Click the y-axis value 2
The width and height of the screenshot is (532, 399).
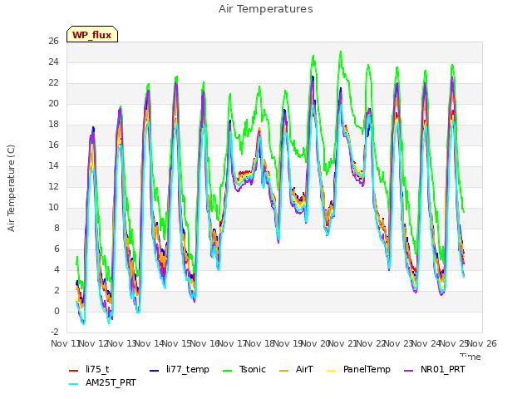[x=57, y=290]
